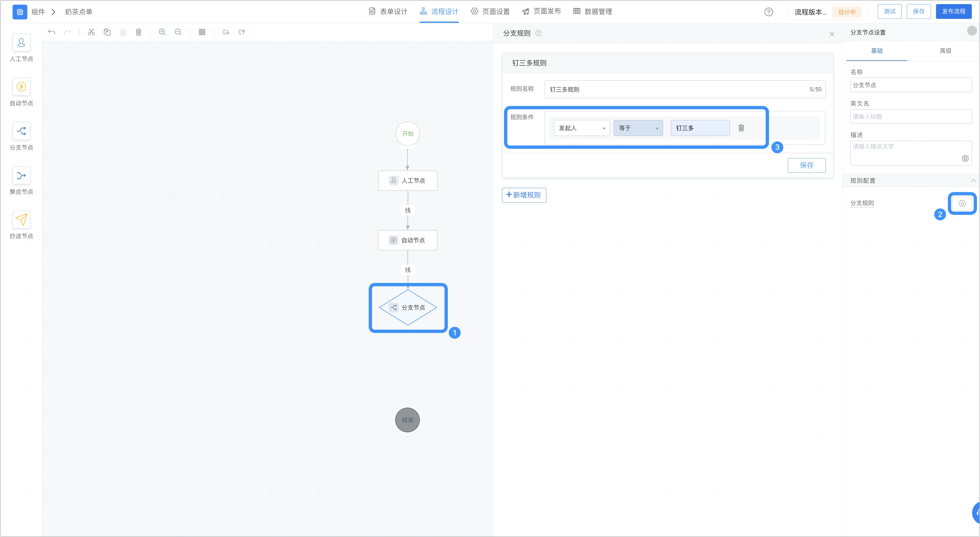Click the cut scissors icon
980x537 pixels.
[x=91, y=32]
